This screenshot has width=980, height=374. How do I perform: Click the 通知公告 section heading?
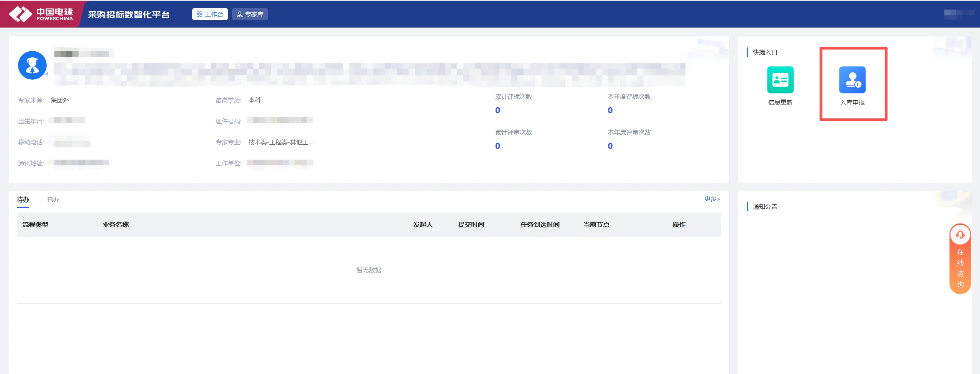pos(765,206)
